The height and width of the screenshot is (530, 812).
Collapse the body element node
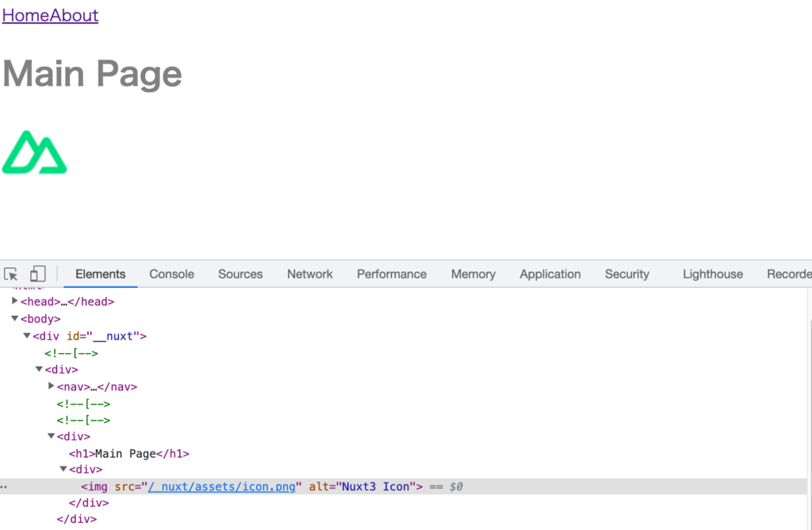coord(14,319)
